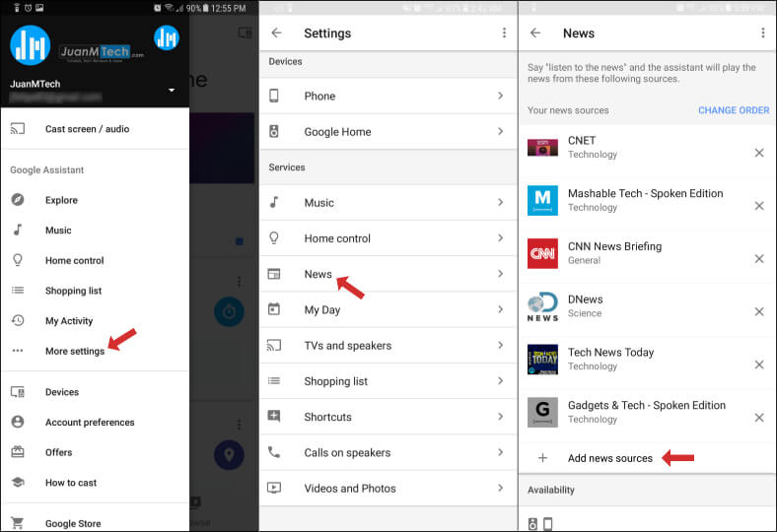Tap the Cast screen / audio icon
Image resolution: width=777 pixels, height=532 pixels.
click(18, 129)
